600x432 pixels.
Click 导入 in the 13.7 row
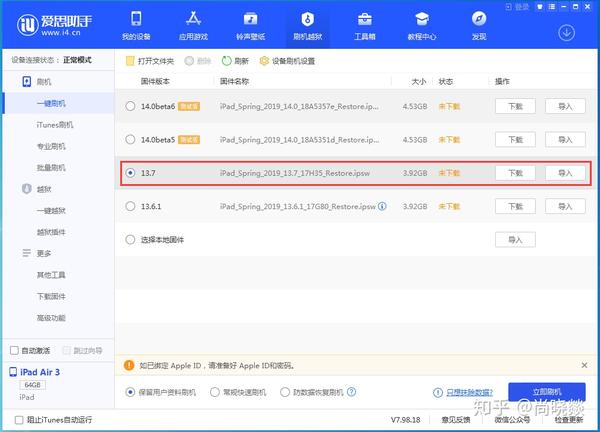coord(565,173)
